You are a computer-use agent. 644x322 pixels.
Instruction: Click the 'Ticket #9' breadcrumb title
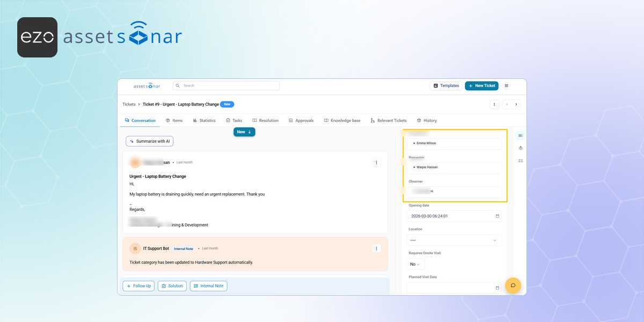180,104
